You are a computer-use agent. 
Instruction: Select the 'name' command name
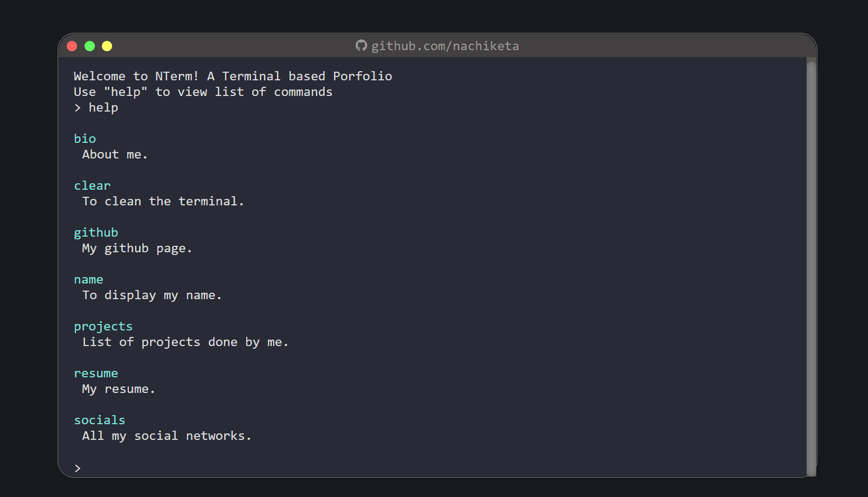click(88, 279)
